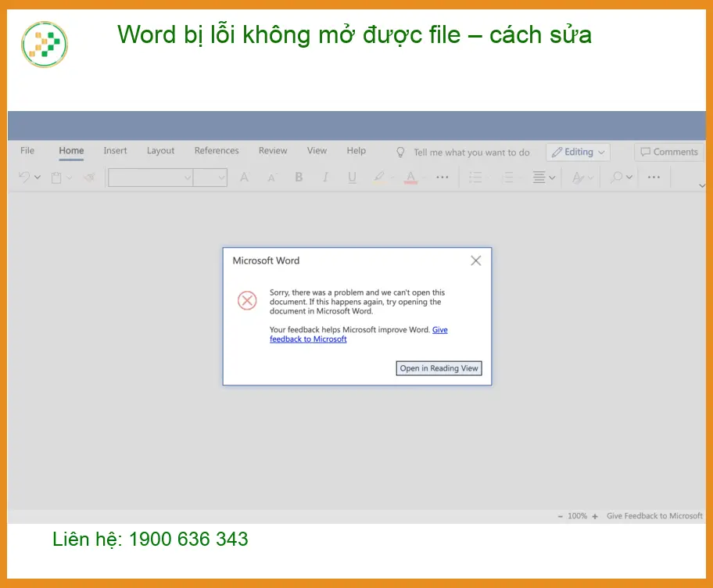Click the lightbulb Tell me icon
This screenshot has width=713, height=588.
click(400, 152)
